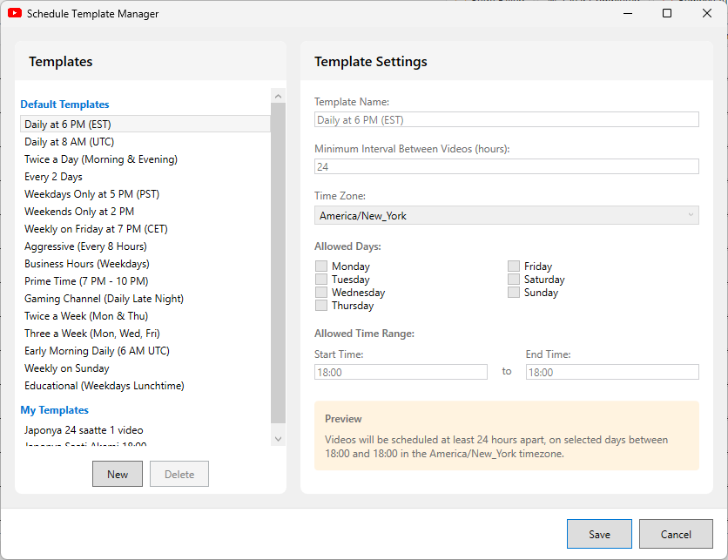Enable the Monday checkbox
728x560 pixels.
pyautogui.click(x=321, y=267)
